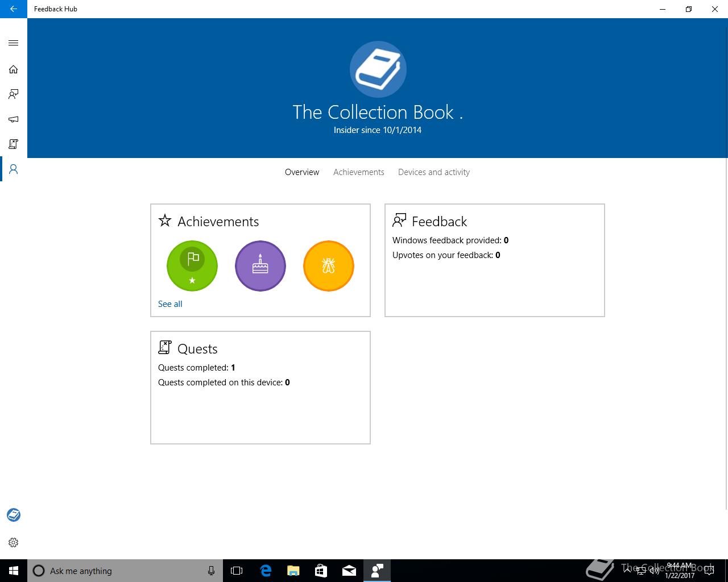Open Quests page in sidebar
The image size is (728, 582).
point(14,144)
